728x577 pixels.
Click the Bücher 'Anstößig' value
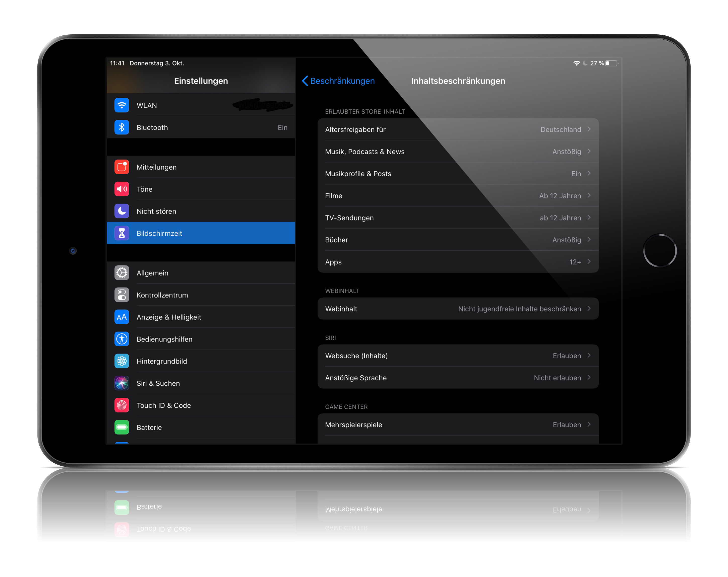click(567, 240)
